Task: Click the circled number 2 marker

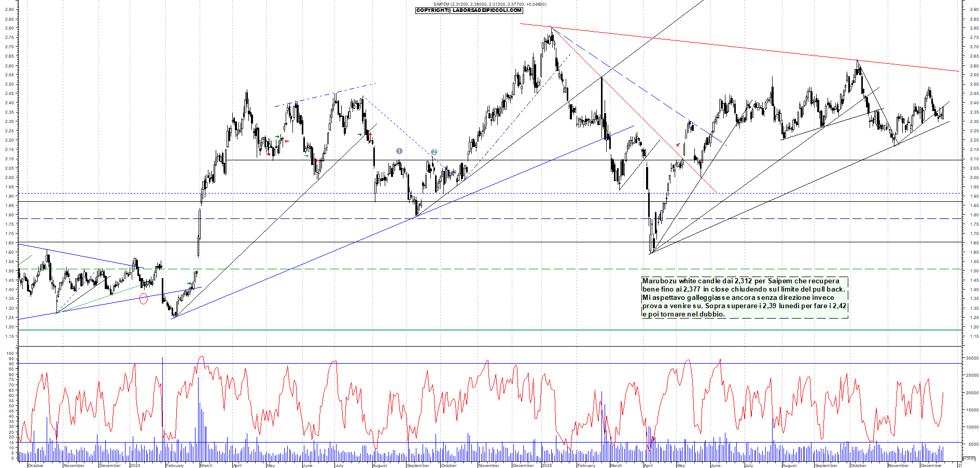Action: tap(434, 152)
